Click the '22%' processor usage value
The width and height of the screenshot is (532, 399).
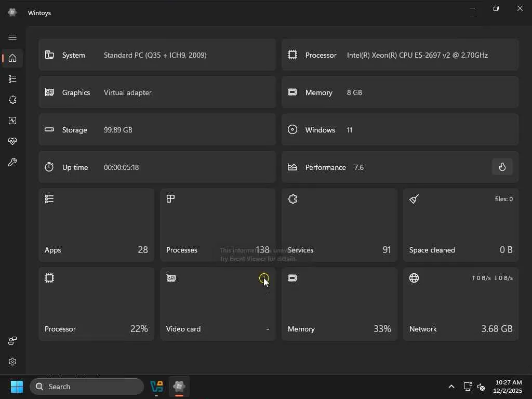[x=139, y=328]
